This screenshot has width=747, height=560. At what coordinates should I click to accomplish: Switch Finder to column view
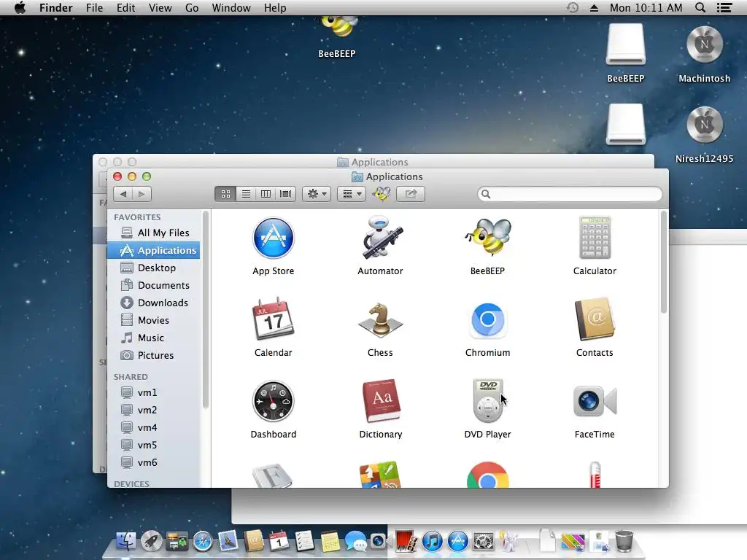266,194
